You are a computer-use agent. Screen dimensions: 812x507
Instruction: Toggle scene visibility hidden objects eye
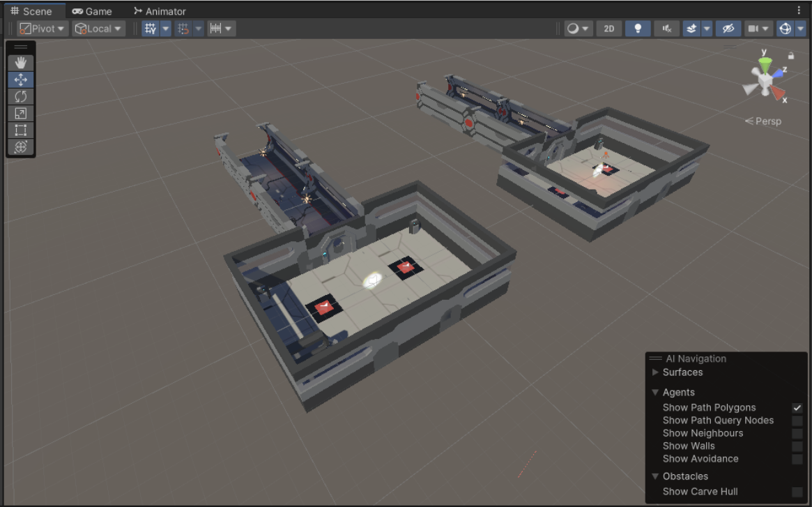click(x=728, y=29)
